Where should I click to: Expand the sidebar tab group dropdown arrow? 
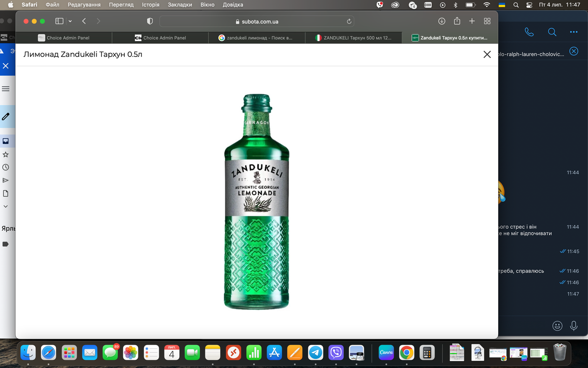point(70,21)
